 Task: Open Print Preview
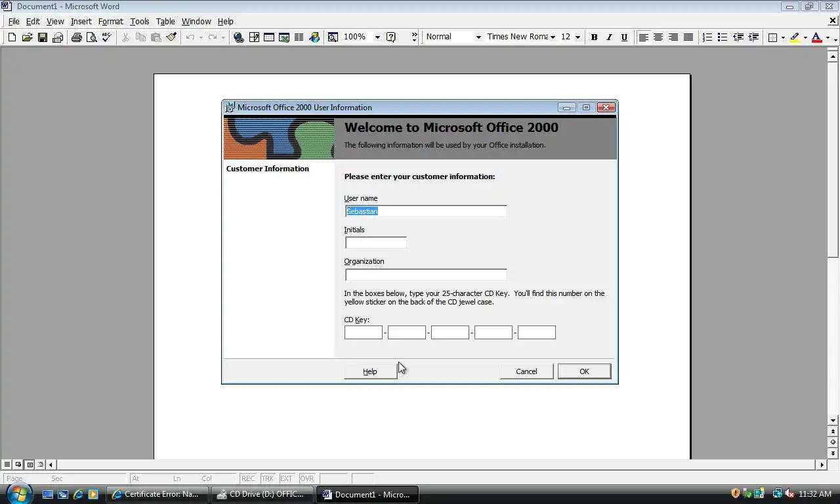pos(91,37)
